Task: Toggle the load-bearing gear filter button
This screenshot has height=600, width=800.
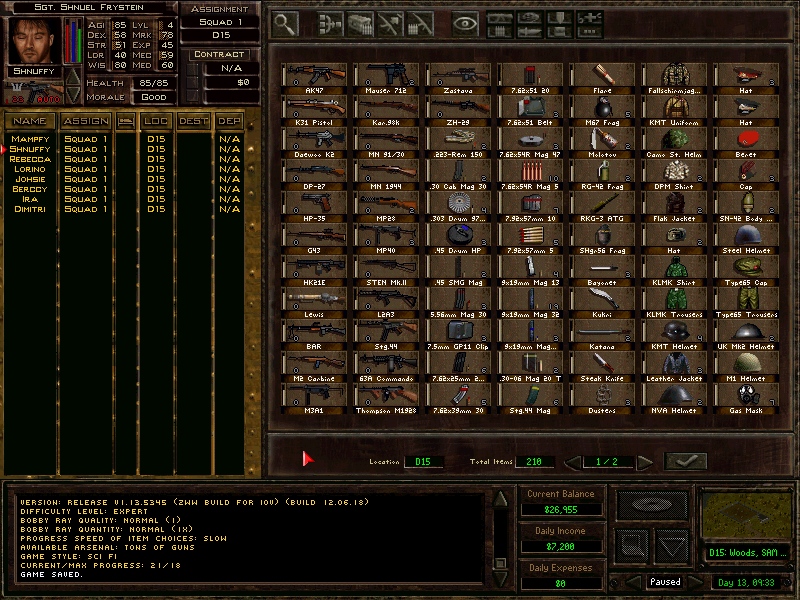Action: point(560,18)
